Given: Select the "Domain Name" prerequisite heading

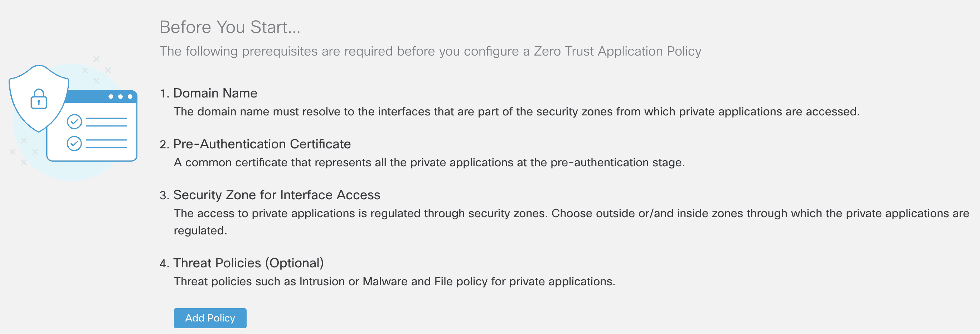Looking at the screenshot, I should pos(215,93).
